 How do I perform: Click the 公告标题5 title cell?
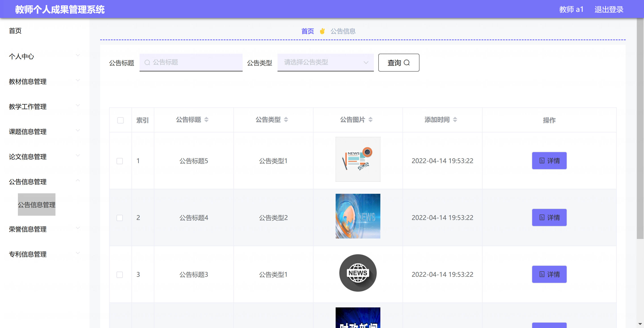pyautogui.click(x=194, y=161)
